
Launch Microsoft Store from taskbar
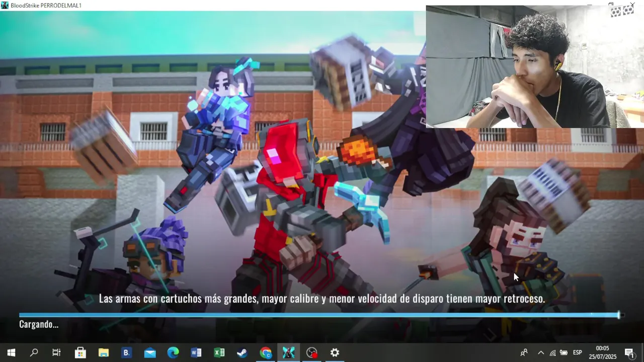[x=80, y=353]
